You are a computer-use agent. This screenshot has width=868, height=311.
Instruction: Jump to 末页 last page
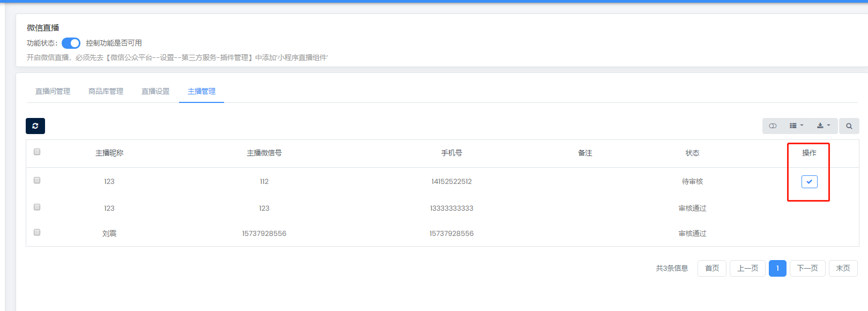click(843, 268)
